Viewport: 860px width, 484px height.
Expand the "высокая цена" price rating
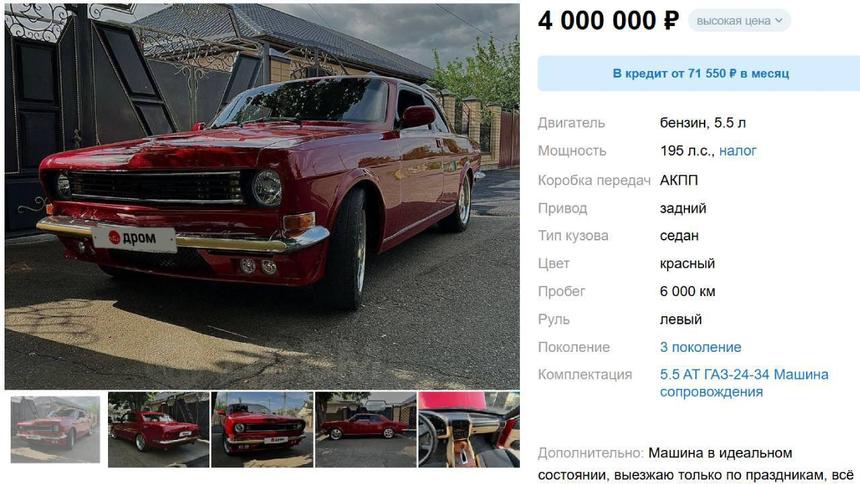click(x=739, y=21)
